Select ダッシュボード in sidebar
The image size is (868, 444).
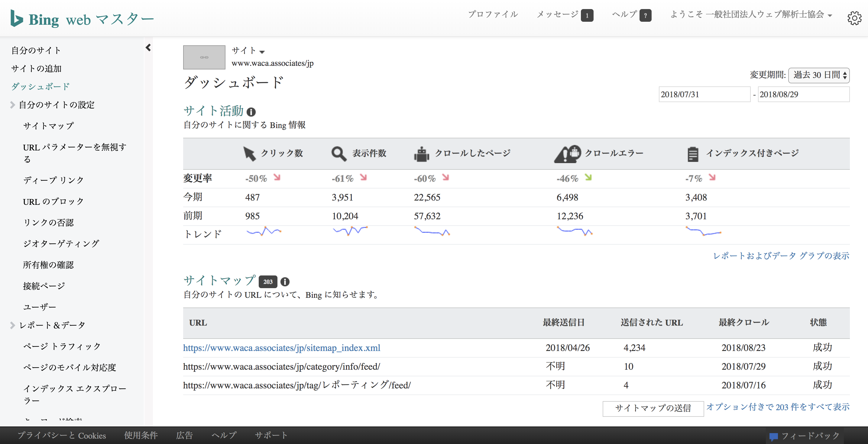pos(40,87)
